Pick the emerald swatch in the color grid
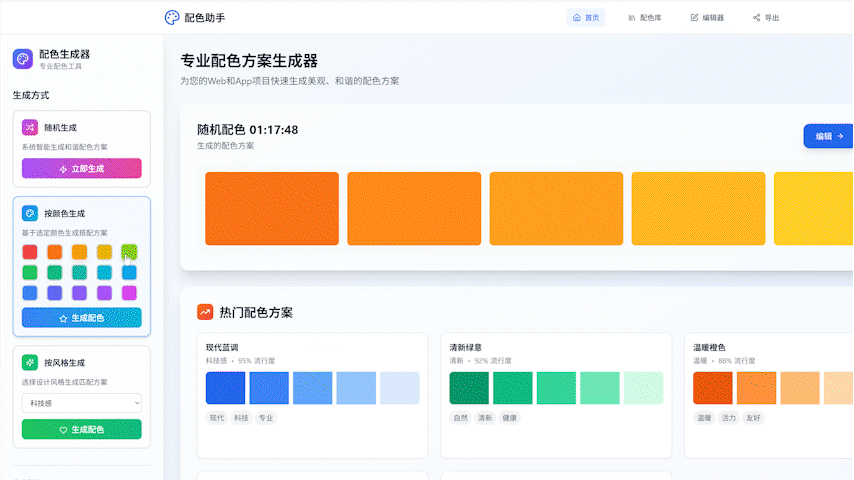Image resolution: width=854 pixels, height=480 pixels. click(x=54, y=272)
